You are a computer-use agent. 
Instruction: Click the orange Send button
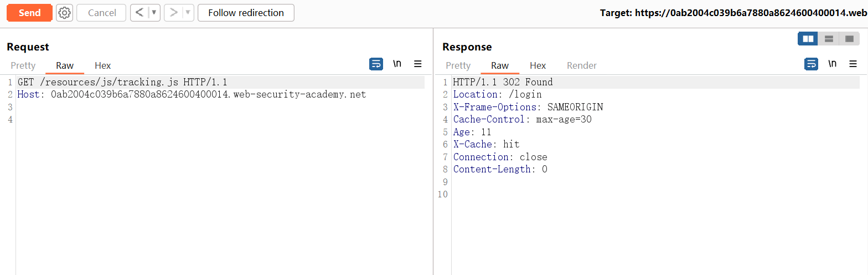click(x=29, y=13)
